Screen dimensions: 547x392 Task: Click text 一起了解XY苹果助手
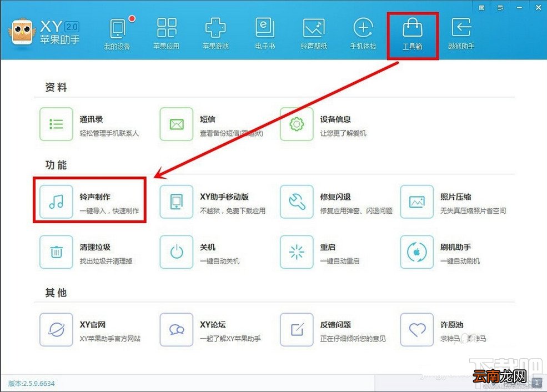coord(230,339)
